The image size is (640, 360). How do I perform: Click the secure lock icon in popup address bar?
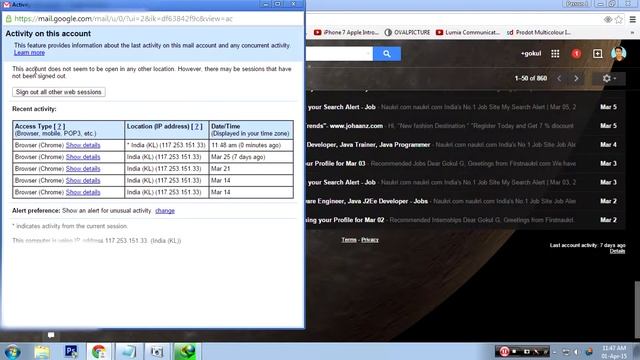coord(8,19)
